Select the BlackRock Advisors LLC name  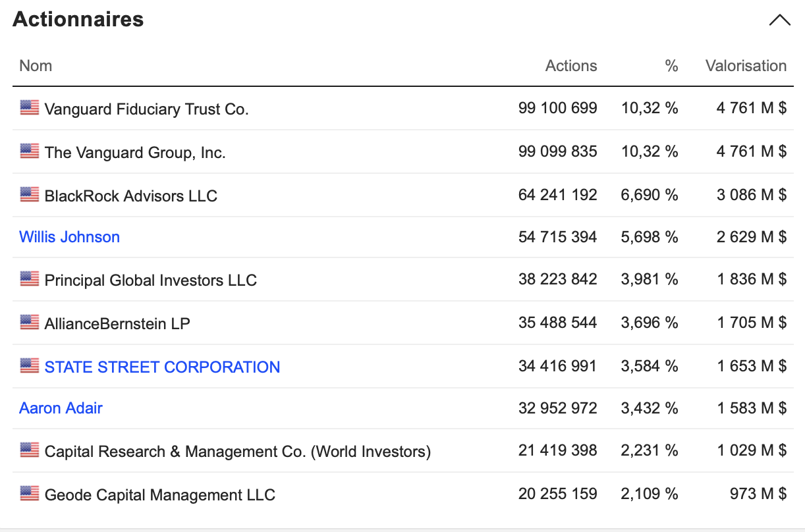click(130, 196)
